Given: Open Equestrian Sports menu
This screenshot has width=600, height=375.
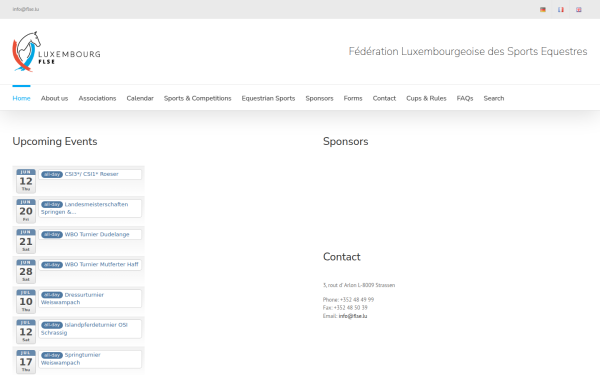Looking at the screenshot, I should (268, 98).
